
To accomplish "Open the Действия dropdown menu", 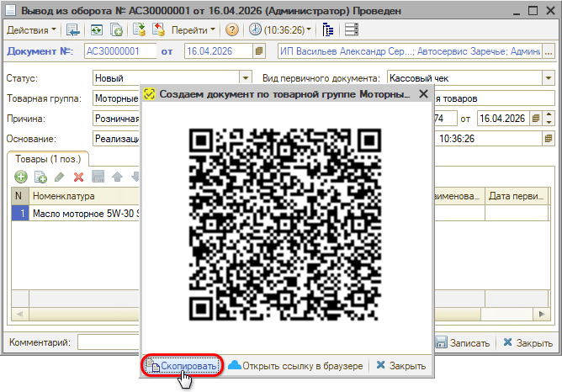I will tap(31, 29).
